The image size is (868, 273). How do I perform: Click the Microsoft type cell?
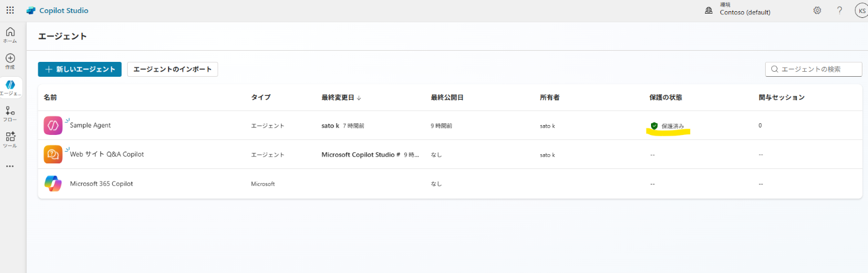pyautogui.click(x=263, y=184)
